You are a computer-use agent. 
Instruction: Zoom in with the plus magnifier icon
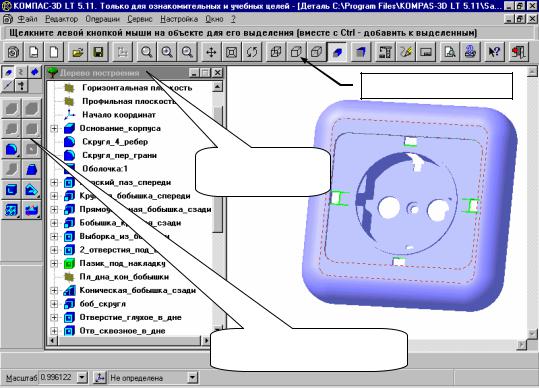(167, 52)
